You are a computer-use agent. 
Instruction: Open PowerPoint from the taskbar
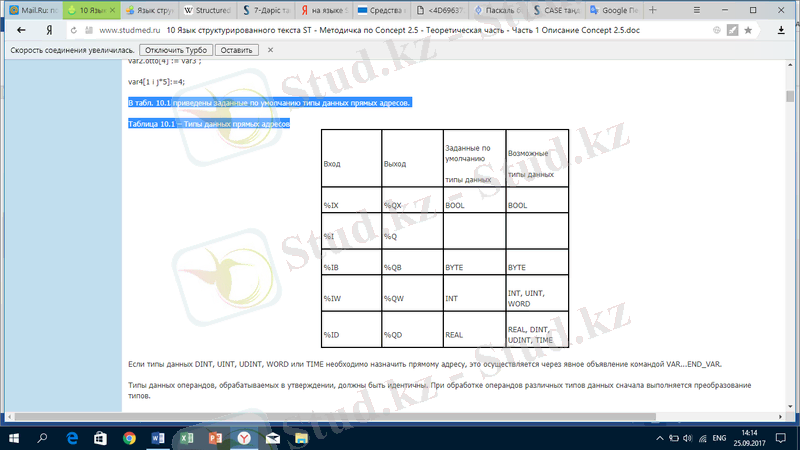tap(215, 438)
